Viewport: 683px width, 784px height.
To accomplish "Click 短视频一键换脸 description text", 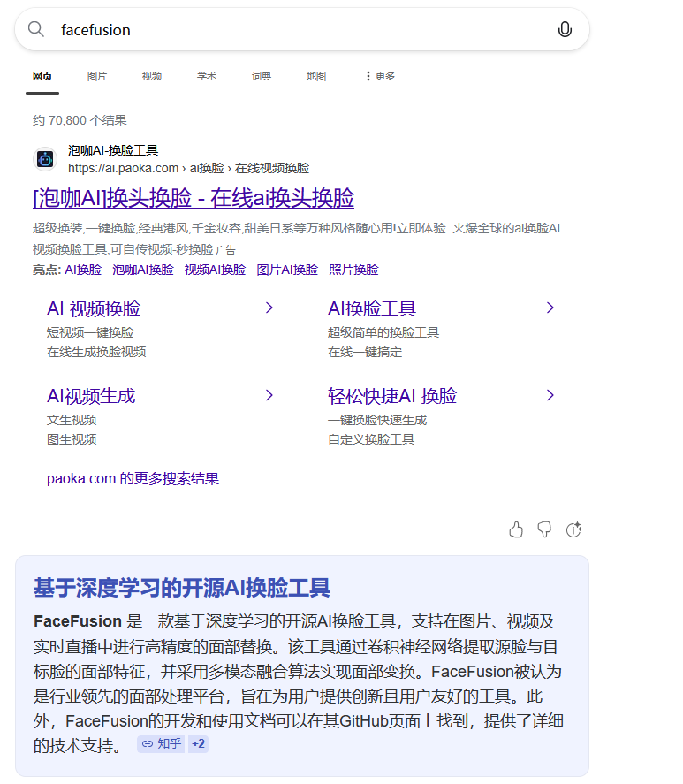I will pyautogui.click(x=90, y=332).
